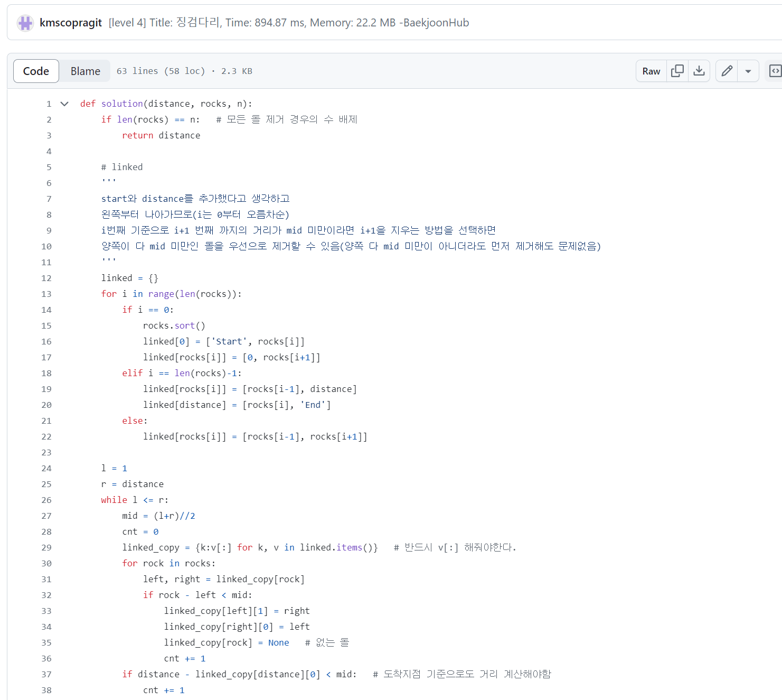The image size is (782, 700).
Task: Switch to the Blame tab
Action: tap(85, 70)
